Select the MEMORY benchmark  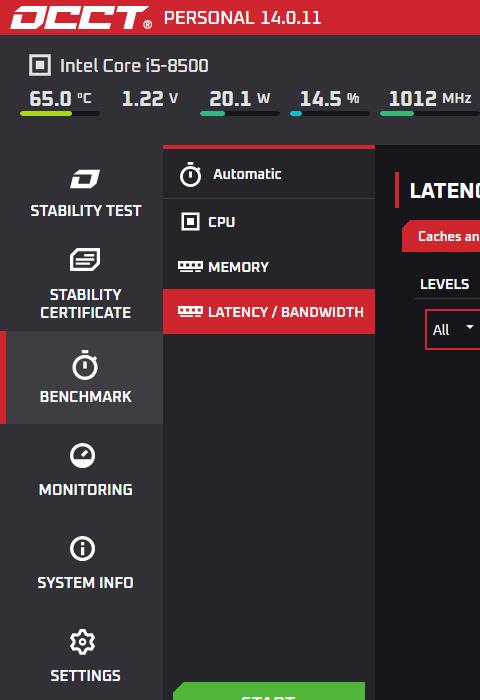tap(269, 267)
